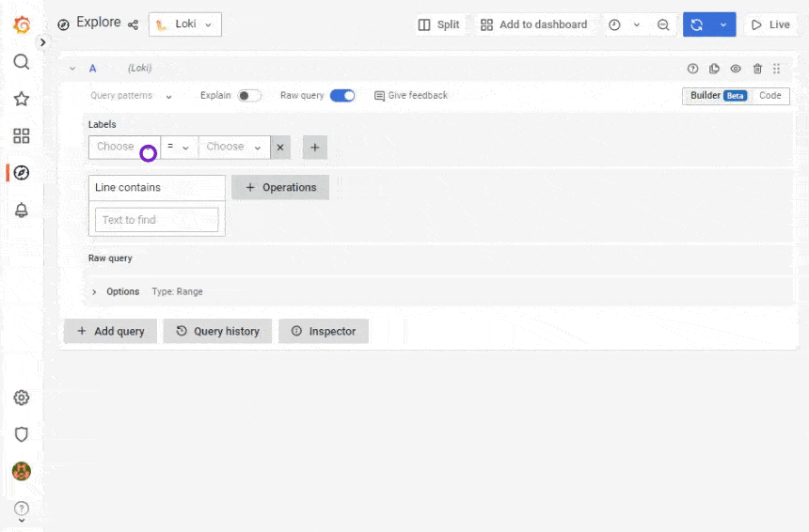Disable the Raw query switch
This screenshot has width=809, height=532.
342,96
